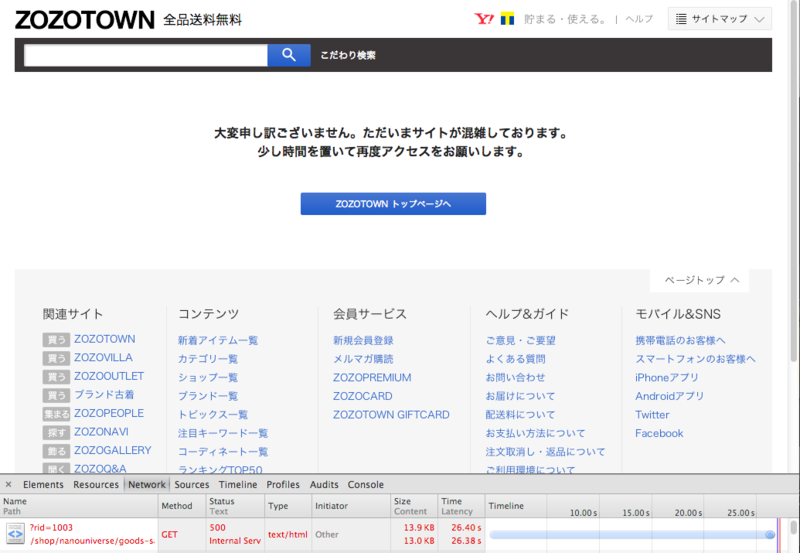
Task: Click the ZOZOTOWN トップページへ button
Action: tap(393, 204)
